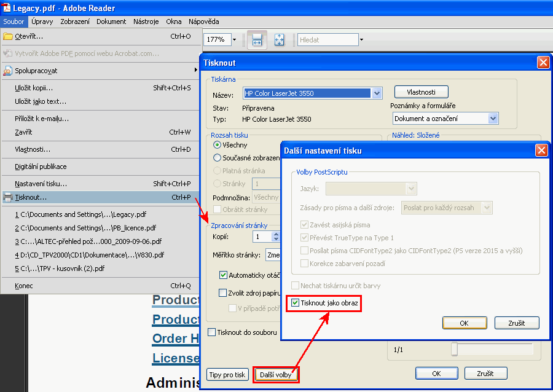Open the Zobrazení menu
553x392 pixels.
click(x=75, y=22)
